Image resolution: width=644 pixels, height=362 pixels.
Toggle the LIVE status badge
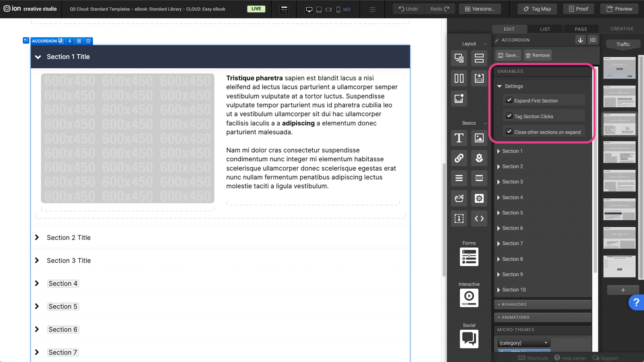[256, 9]
